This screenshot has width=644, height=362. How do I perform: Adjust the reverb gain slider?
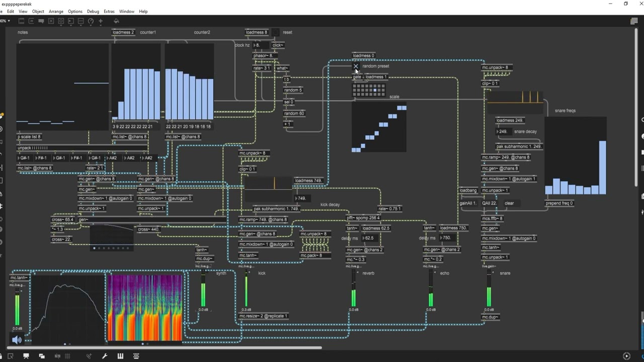click(354, 288)
